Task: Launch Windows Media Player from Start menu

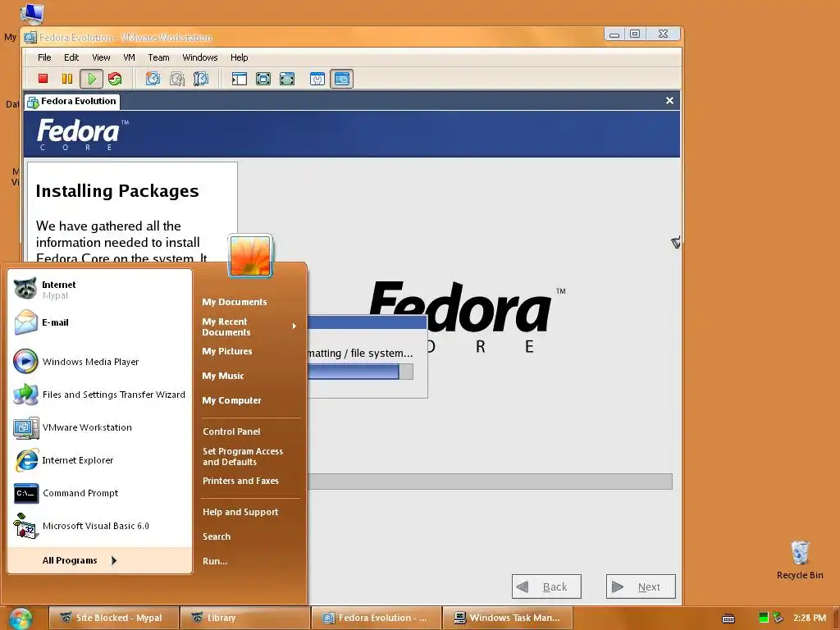Action: pyautogui.click(x=101, y=362)
